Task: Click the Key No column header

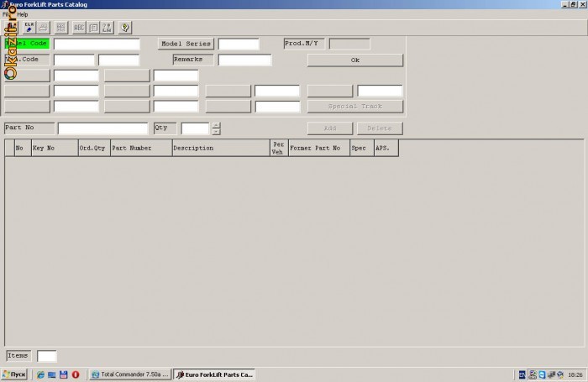Action: point(55,148)
